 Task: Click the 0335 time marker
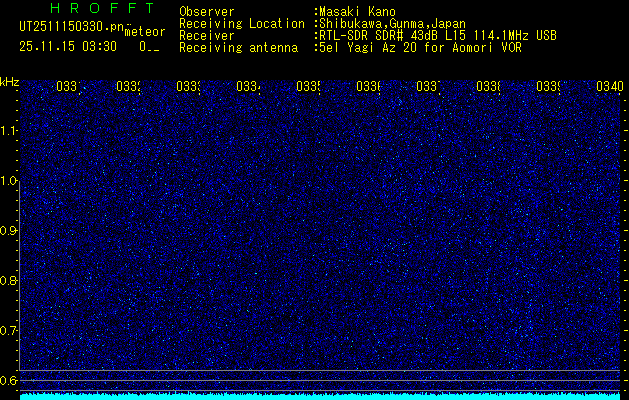[x=309, y=86]
